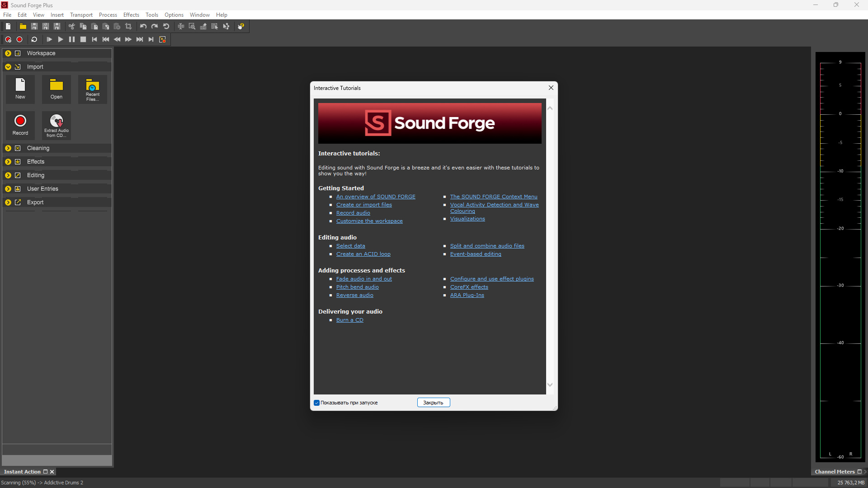Click the Copy toolbar icon
Image resolution: width=868 pixels, height=488 pixels.
pos(83,26)
